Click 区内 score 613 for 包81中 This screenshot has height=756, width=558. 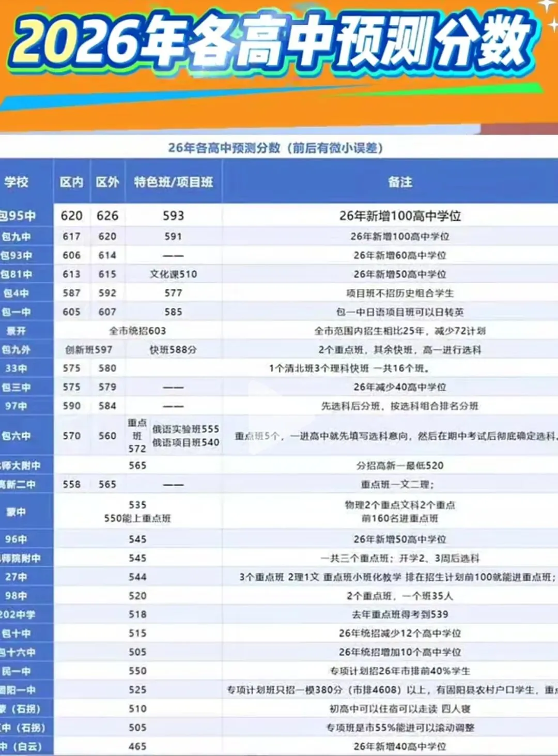[x=71, y=274]
